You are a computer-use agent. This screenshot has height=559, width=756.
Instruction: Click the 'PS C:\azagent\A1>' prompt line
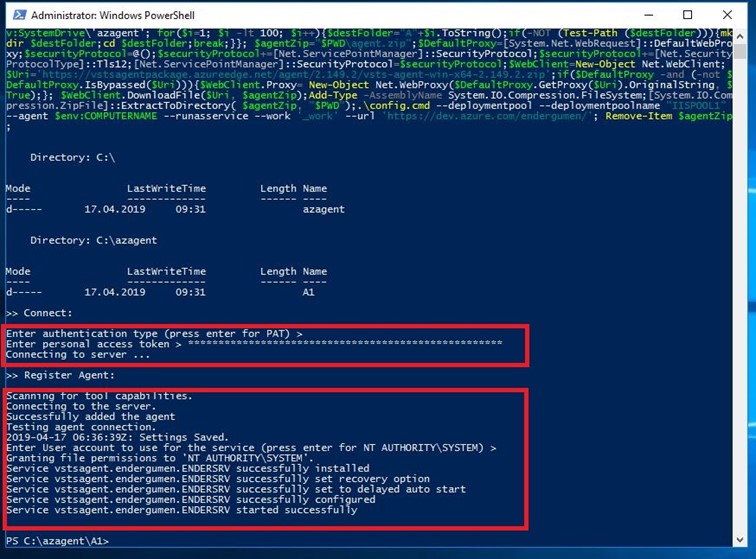tap(57, 541)
